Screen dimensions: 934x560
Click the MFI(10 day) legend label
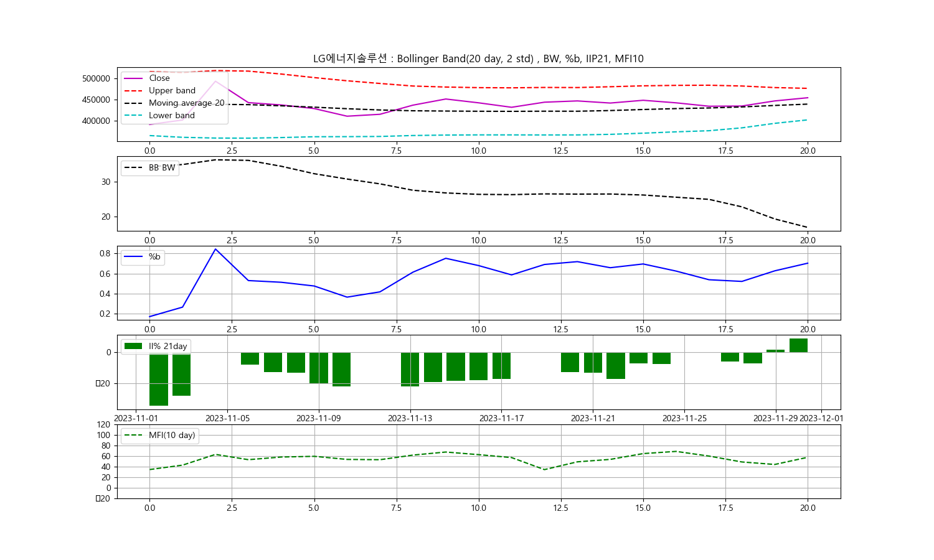[x=172, y=435]
